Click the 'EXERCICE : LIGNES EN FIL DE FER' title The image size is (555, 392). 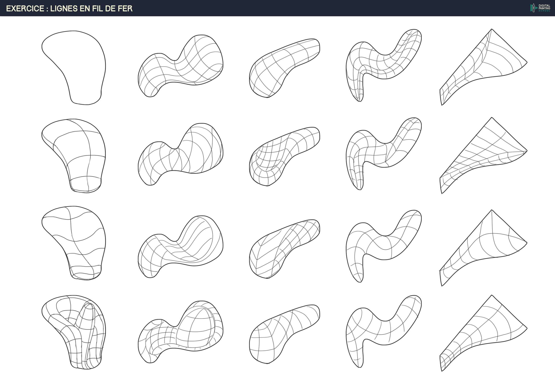69,8
